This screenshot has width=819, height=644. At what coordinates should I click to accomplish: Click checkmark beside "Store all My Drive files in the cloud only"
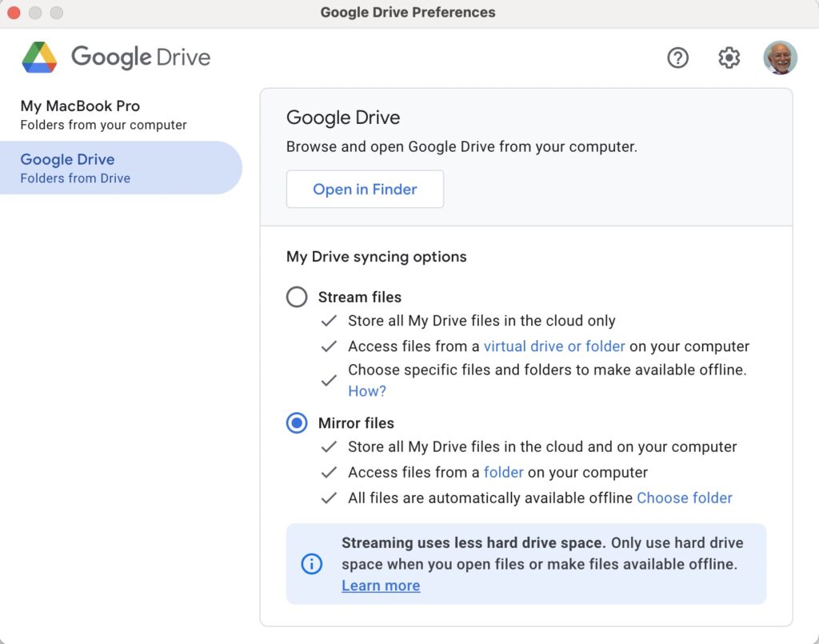329,321
